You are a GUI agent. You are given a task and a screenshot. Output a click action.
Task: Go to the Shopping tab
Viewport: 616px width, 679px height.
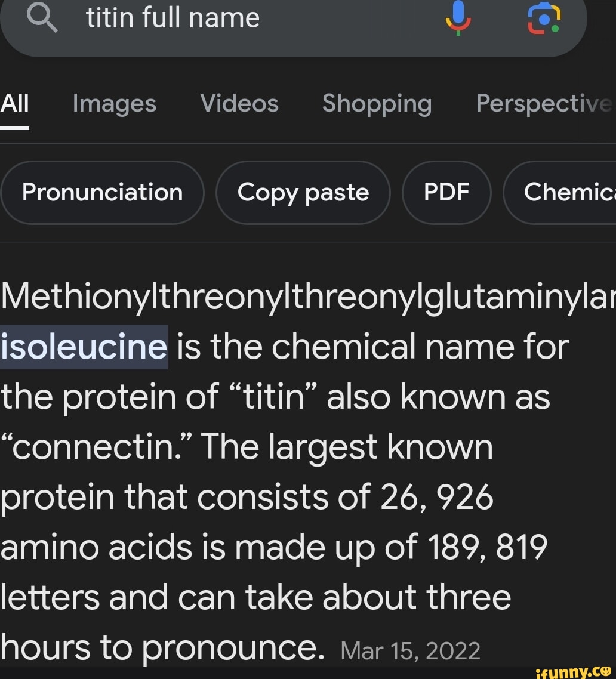pos(377,104)
